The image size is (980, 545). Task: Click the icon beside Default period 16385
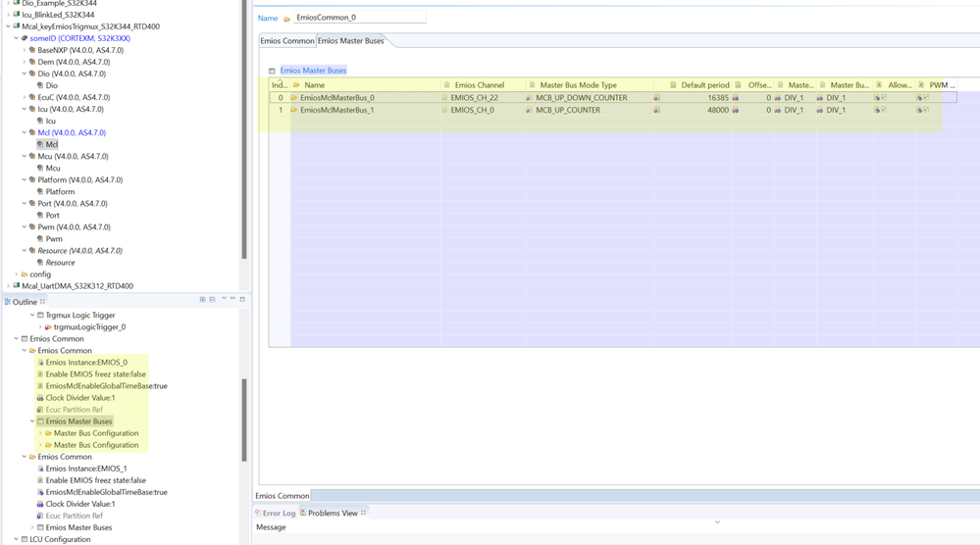(657, 97)
